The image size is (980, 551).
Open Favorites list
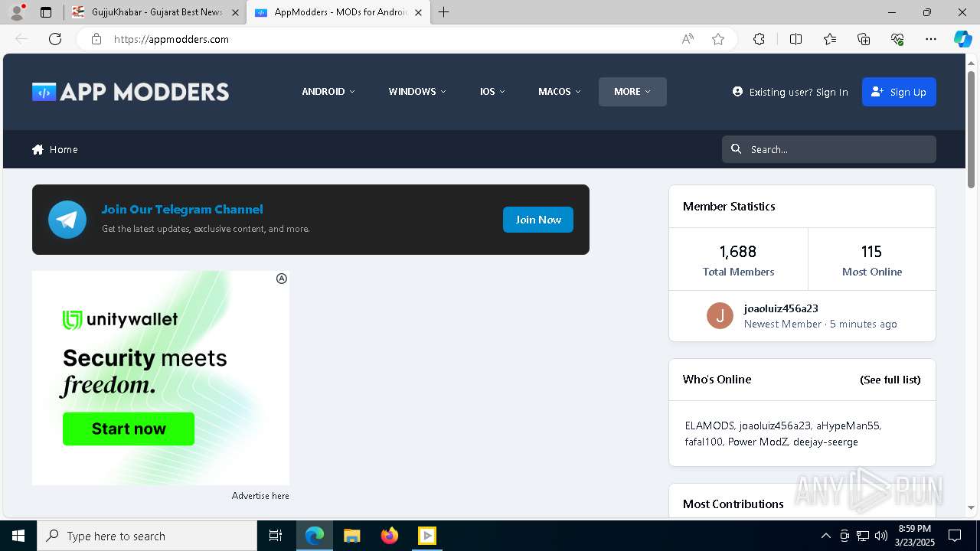(830, 39)
